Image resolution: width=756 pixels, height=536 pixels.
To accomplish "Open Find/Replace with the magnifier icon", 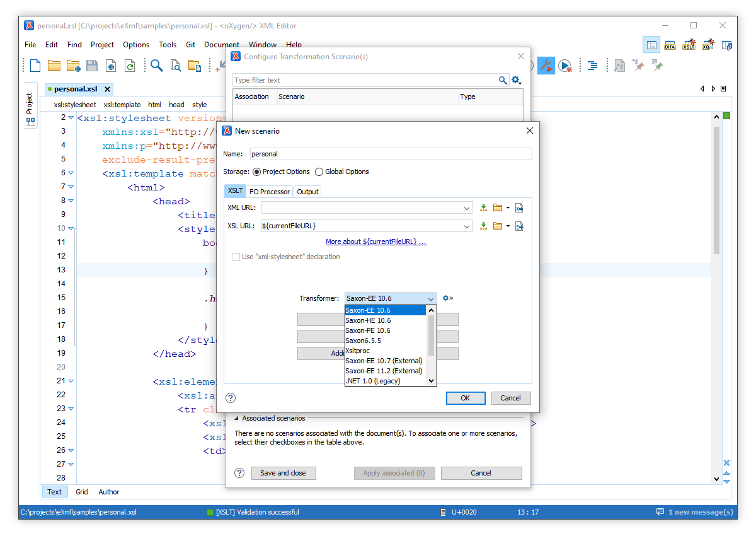I will click(x=156, y=65).
